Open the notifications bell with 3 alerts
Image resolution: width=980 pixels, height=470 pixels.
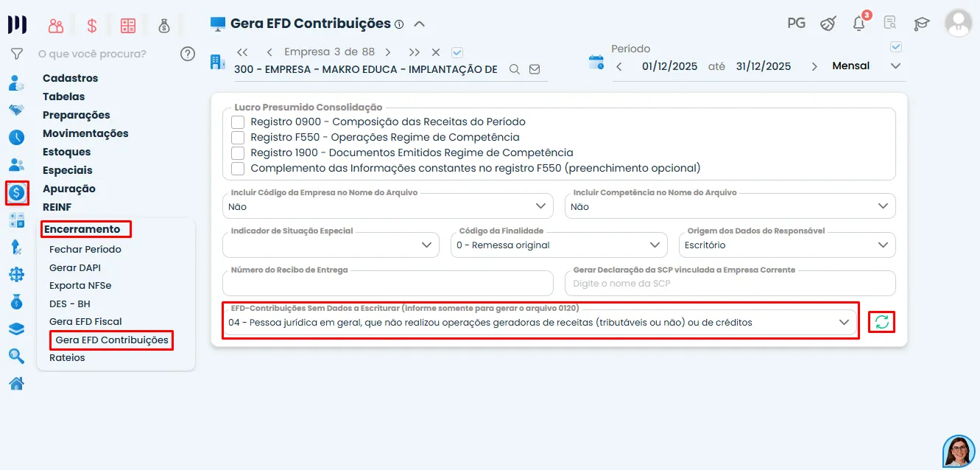click(x=858, y=23)
